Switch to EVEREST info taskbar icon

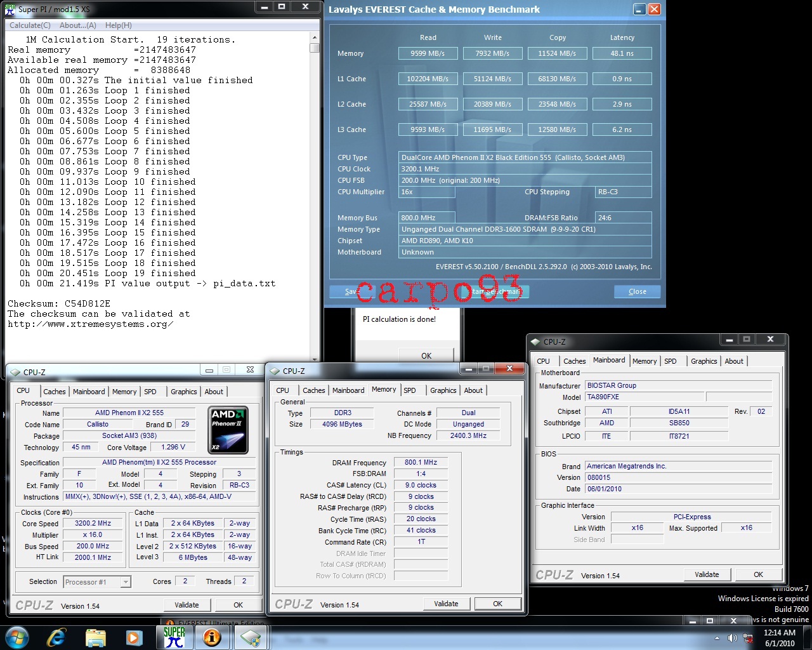212,637
